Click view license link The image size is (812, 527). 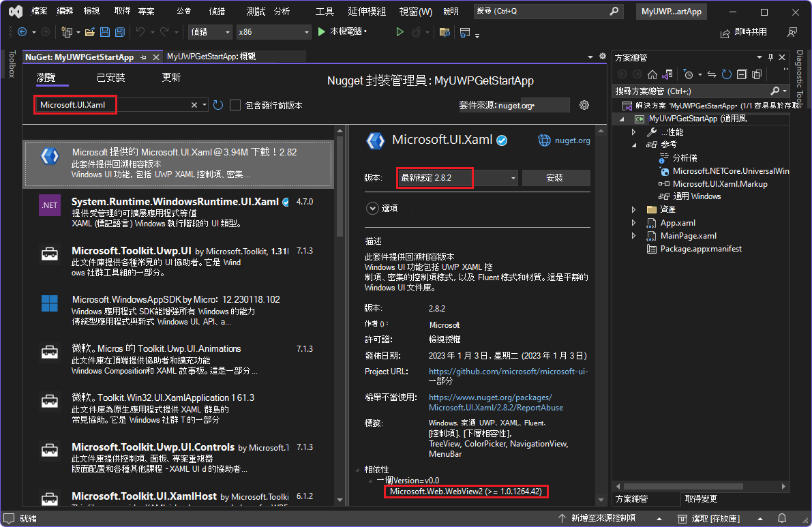pyautogui.click(x=445, y=340)
